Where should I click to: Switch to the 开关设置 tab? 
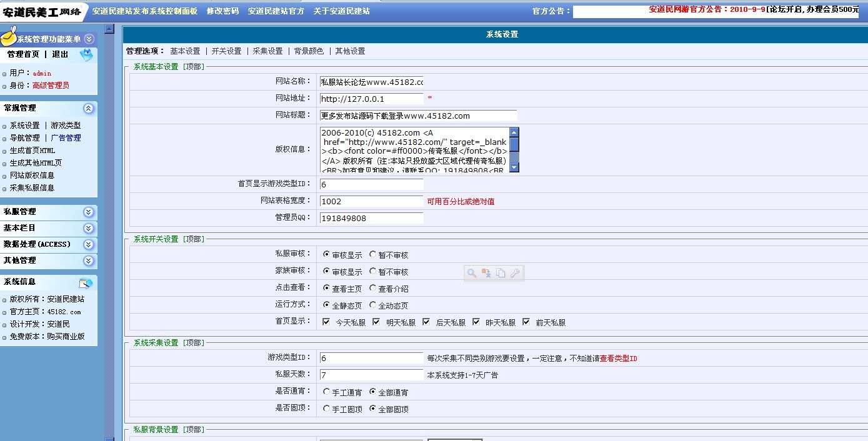[x=226, y=51]
